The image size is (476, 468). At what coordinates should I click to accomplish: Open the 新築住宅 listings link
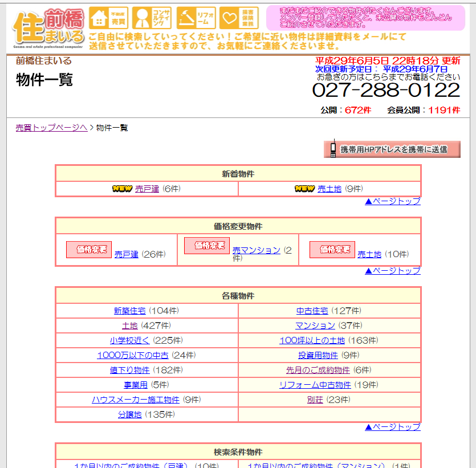pyautogui.click(x=129, y=311)
